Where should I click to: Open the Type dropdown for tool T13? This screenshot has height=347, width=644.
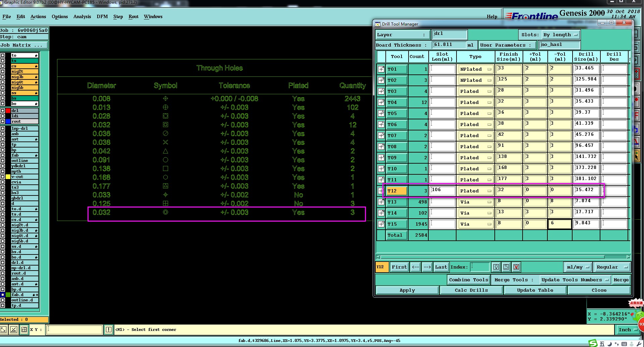pyautogui.click(x=475, y=202)
